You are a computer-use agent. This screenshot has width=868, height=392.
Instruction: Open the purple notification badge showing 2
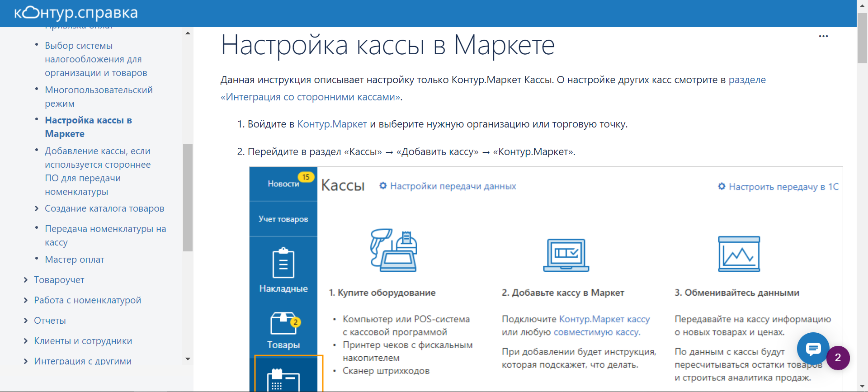(838, 358)
